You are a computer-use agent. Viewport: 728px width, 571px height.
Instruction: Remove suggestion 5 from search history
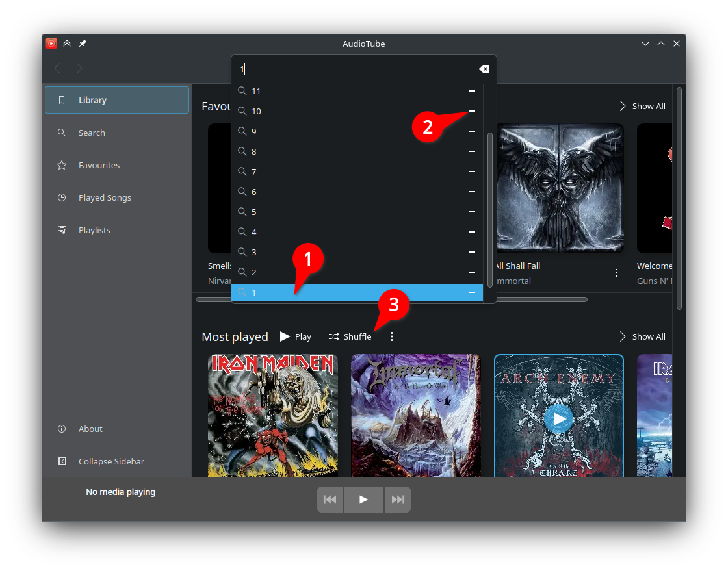[x=472, y=212]
